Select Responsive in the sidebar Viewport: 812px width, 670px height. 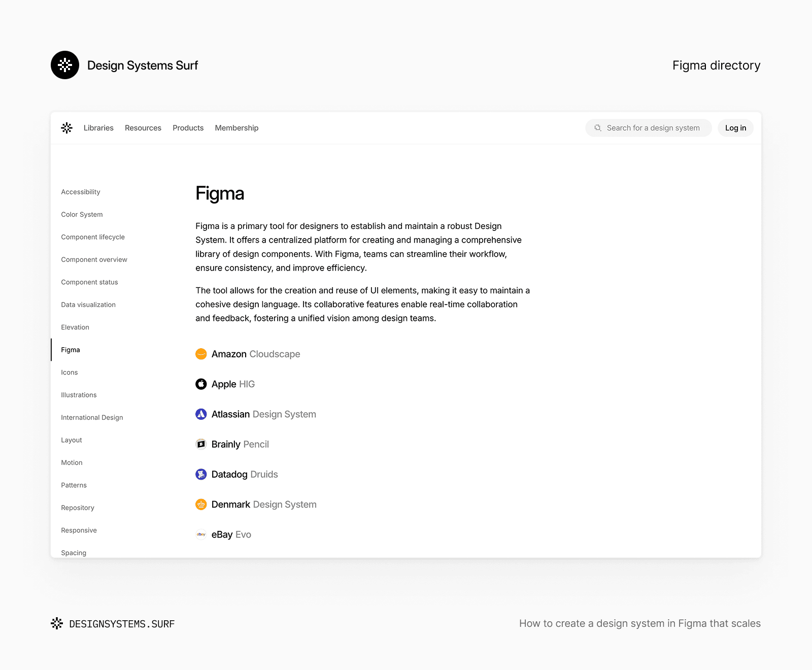point(79,530)
